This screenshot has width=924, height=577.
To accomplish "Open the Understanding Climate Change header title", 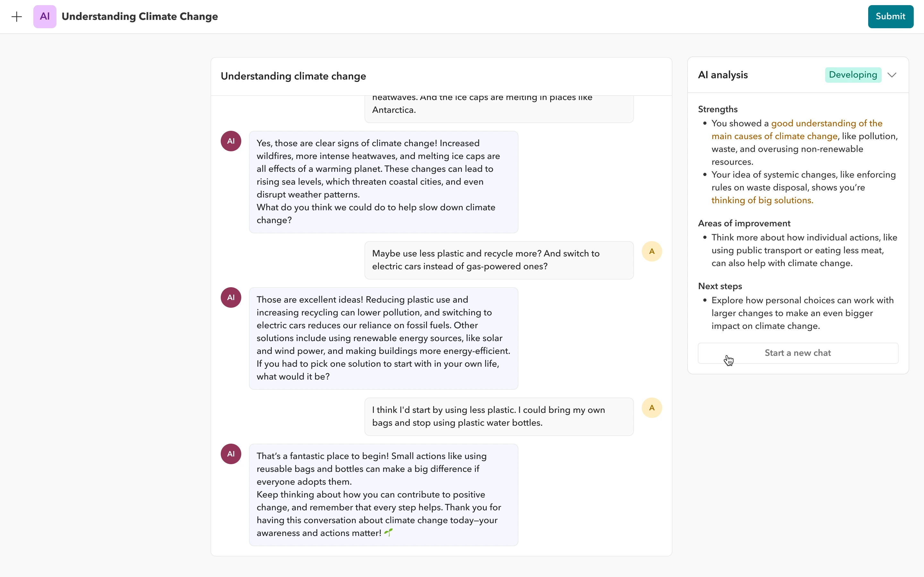I will click(x=139, y=16).
